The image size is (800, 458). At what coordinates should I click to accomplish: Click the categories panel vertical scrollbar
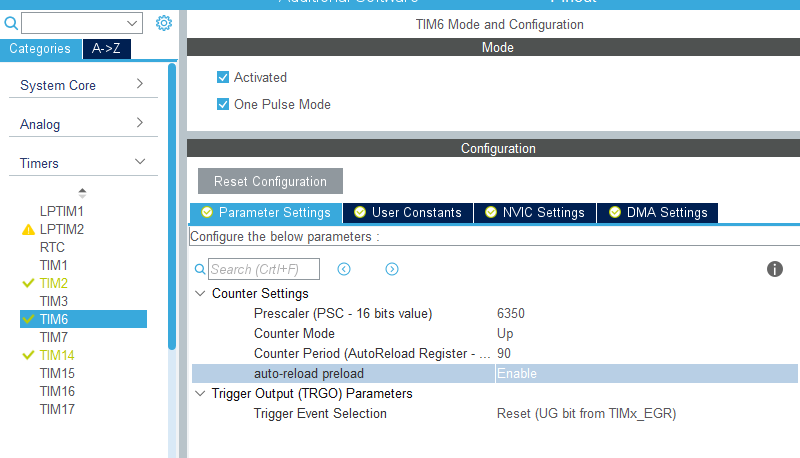point(172,206)
